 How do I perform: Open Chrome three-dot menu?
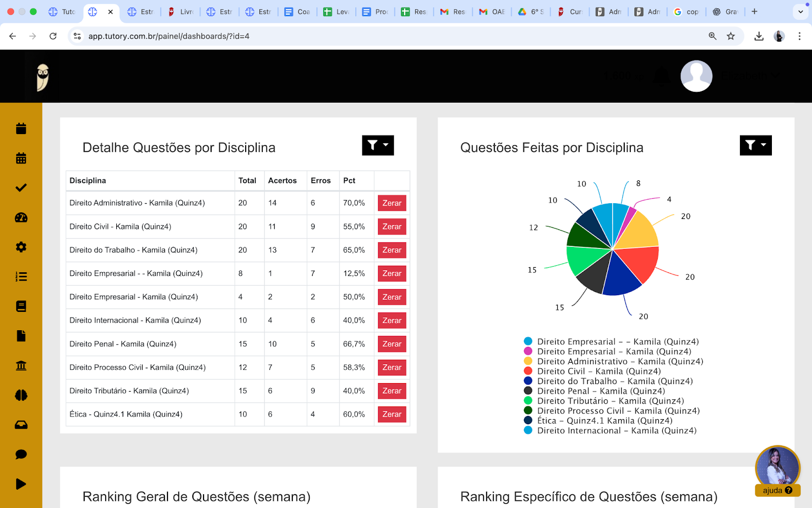coord(799,36)
